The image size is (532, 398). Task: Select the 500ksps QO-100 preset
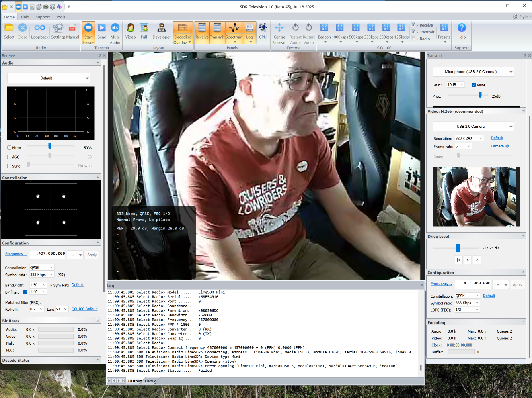click(356, 32)
